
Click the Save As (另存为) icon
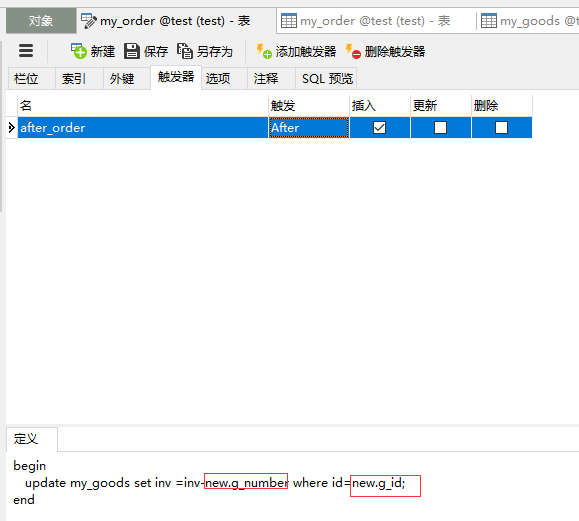(185, 51)
